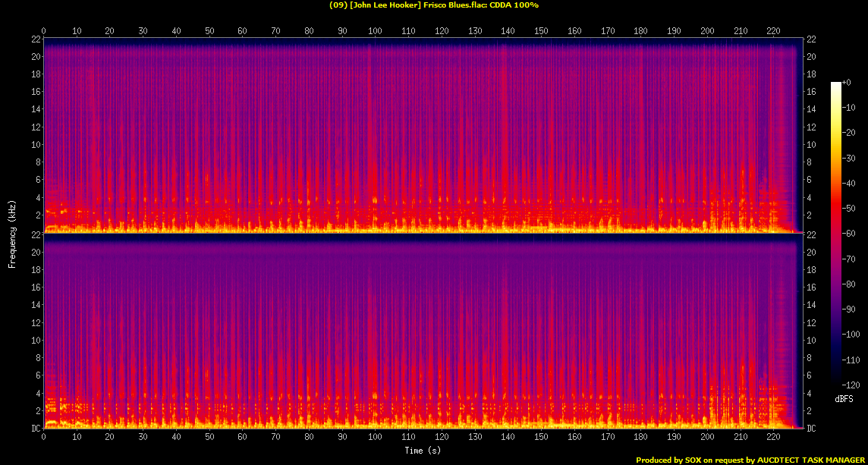The height and width of the screenshot is (465, 868).
Task: Click the "-20" color scale label
Action: click(848, 133)
